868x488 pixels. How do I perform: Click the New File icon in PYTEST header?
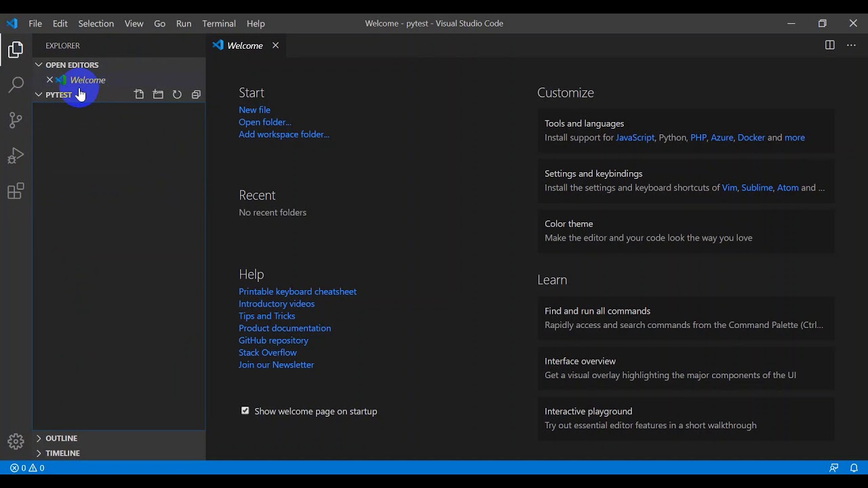[139, 95]
